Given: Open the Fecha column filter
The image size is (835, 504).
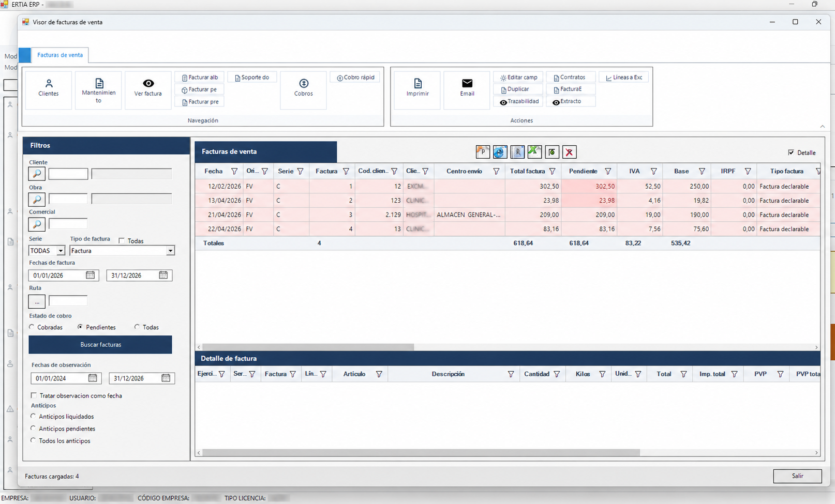Looking at the screenshot, I should (234, 171).
